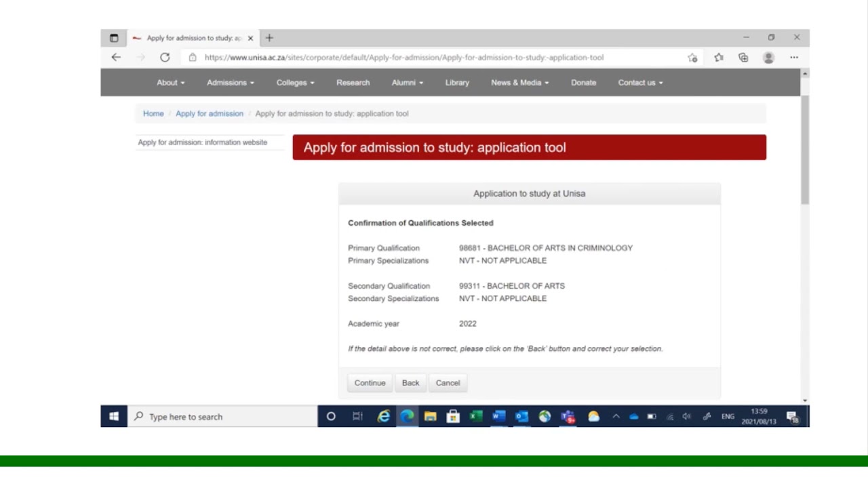Expand the Contact us dropdown
Screen dimensions: 868x488
[x=641, y=83]
